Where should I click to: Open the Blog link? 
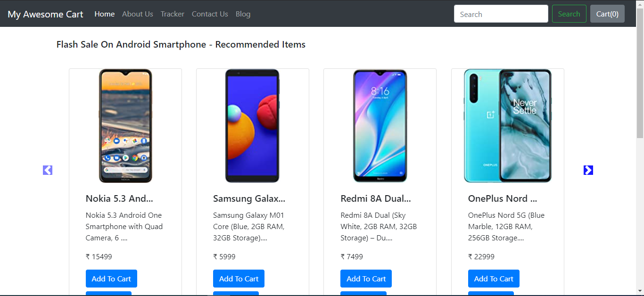243,14
